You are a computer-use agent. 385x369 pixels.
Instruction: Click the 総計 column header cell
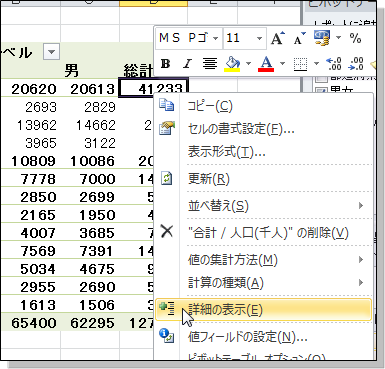pyautogui.click(x=138, y=70)
